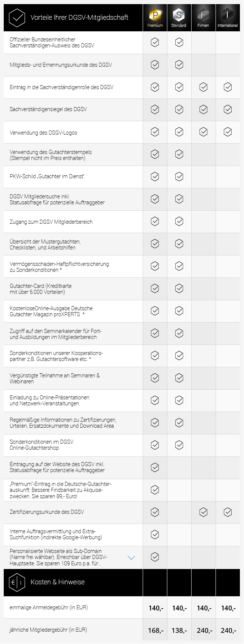This screenshot has height=644, width=244.
Task: Expand the Personalisierte Webseite row with blue chevron
Action: coord(131,557)
